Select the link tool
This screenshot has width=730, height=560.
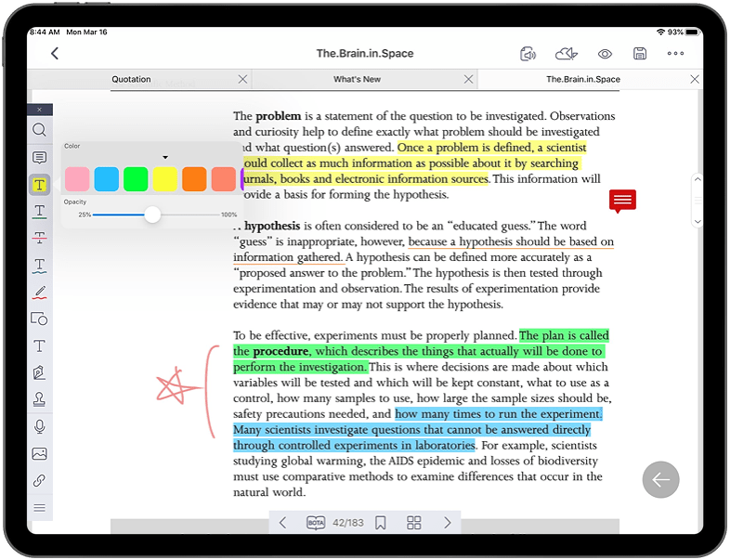[40, 480]
